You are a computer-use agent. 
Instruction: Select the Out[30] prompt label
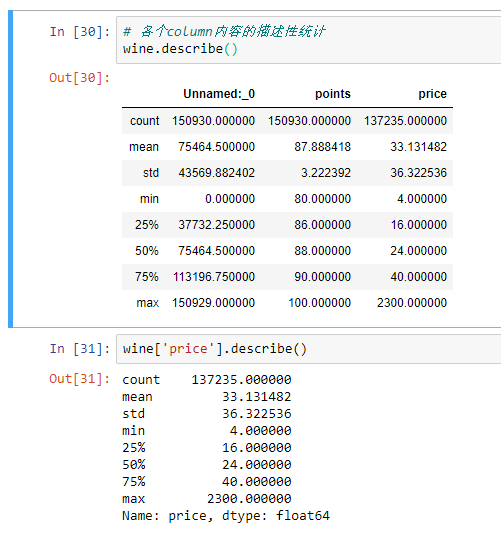[79, 78]
